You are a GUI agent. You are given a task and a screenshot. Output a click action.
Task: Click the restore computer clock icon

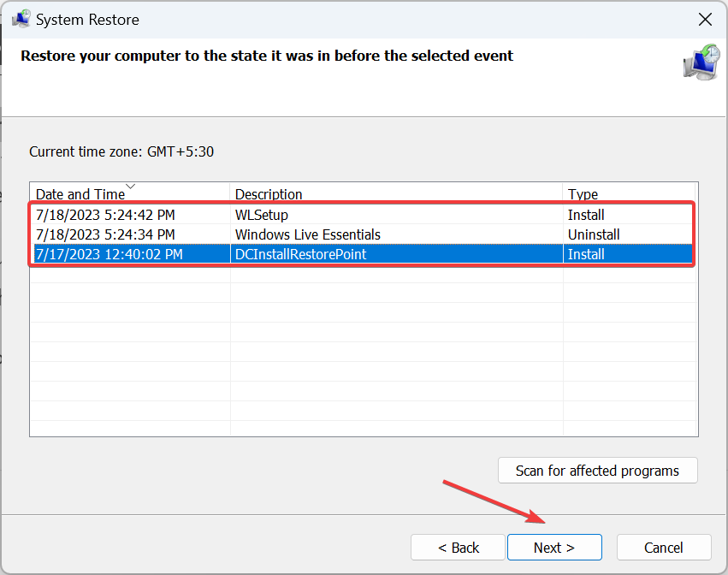click(x=701, y=62)
